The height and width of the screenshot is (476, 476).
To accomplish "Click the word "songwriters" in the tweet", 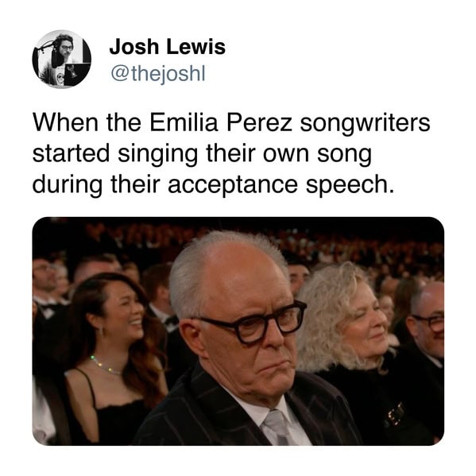I will pos(366,124).
